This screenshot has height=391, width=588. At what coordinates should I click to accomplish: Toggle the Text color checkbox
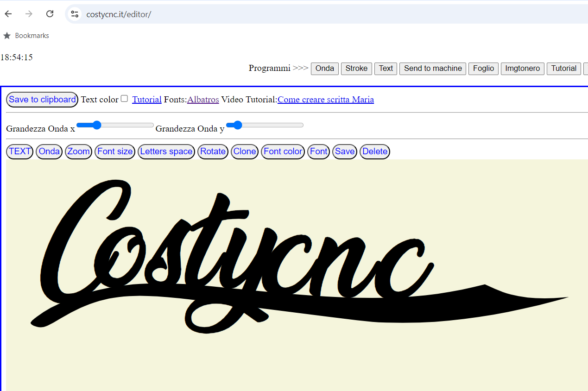pyautogui.click(x=124, y=99)
